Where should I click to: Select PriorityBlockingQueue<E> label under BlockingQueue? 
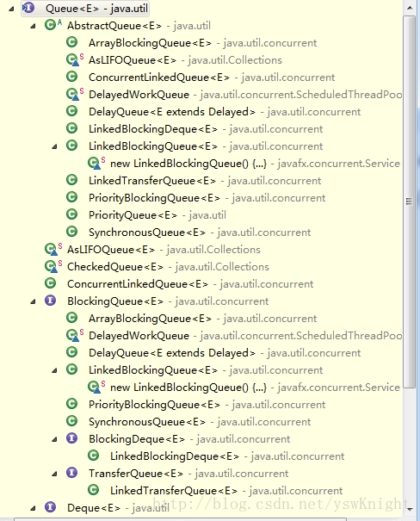[154, 405]
